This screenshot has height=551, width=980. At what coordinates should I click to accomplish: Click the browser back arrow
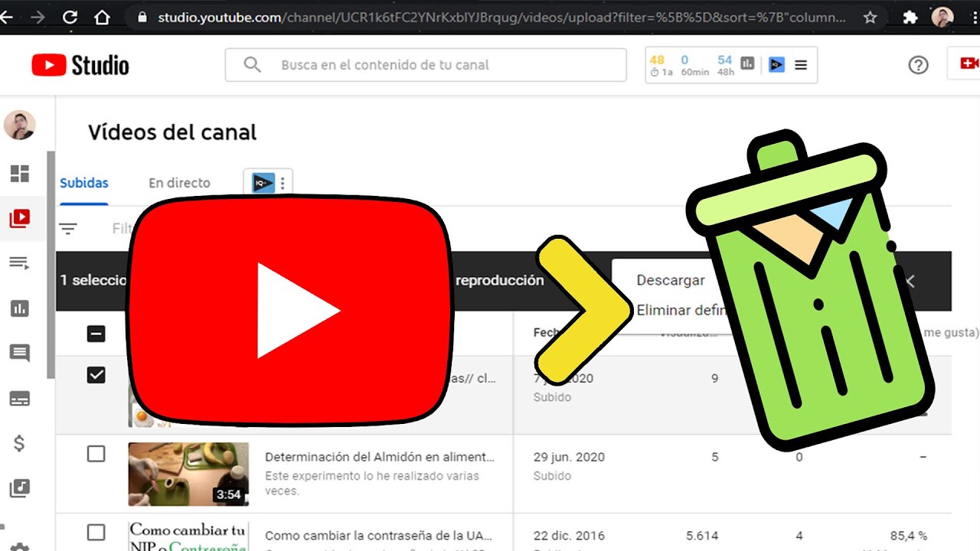7,17
